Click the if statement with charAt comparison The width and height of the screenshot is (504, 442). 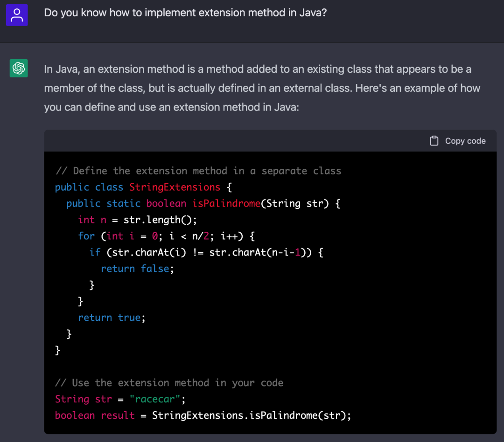[x=206, y=252]
